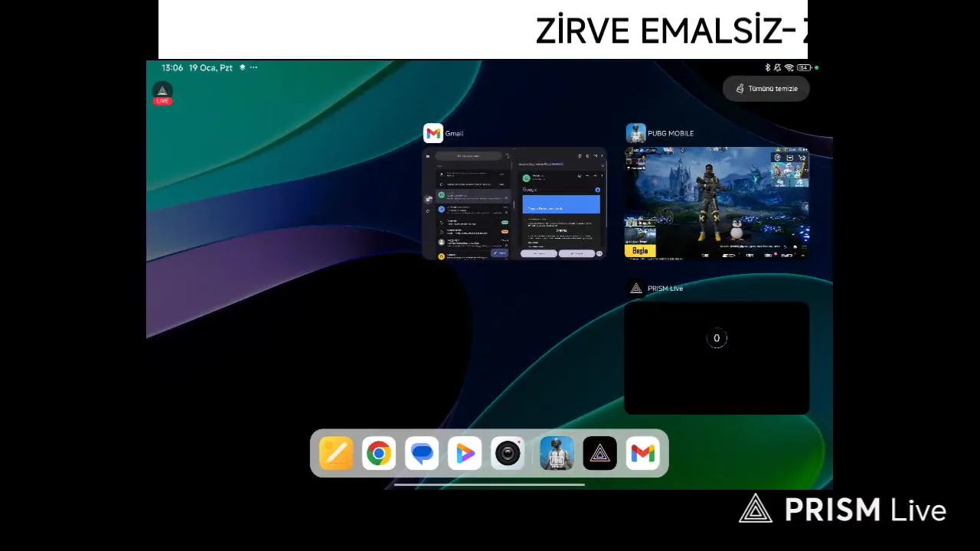Viewport: 980px width, 551px height.
Task: Tap the PRISM Live app label text
Action: [x=665, y=289]
